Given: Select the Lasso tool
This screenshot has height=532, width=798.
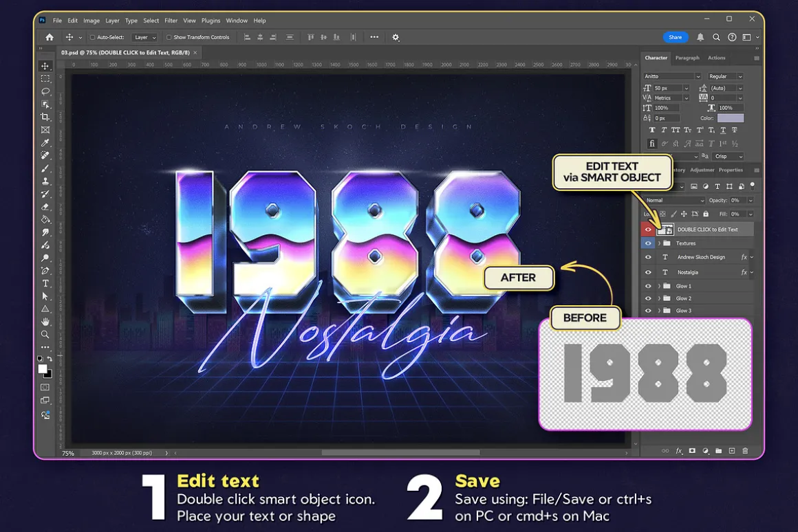Looking at the screenshot, I should point(45,91).
